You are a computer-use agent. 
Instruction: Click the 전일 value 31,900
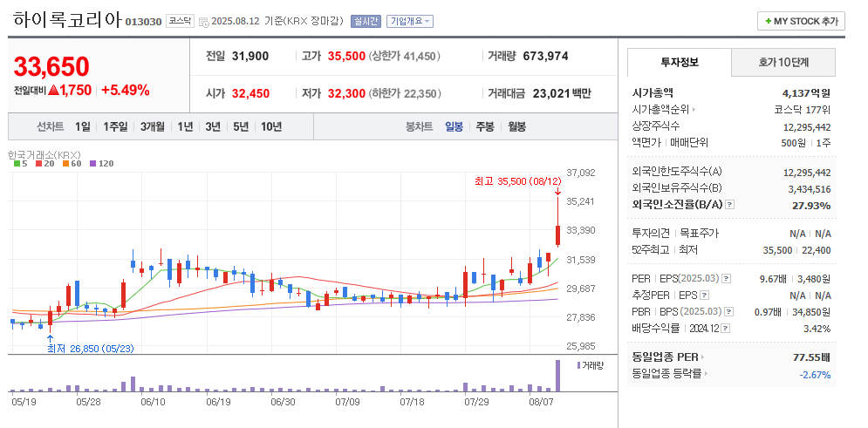(250, 56)
